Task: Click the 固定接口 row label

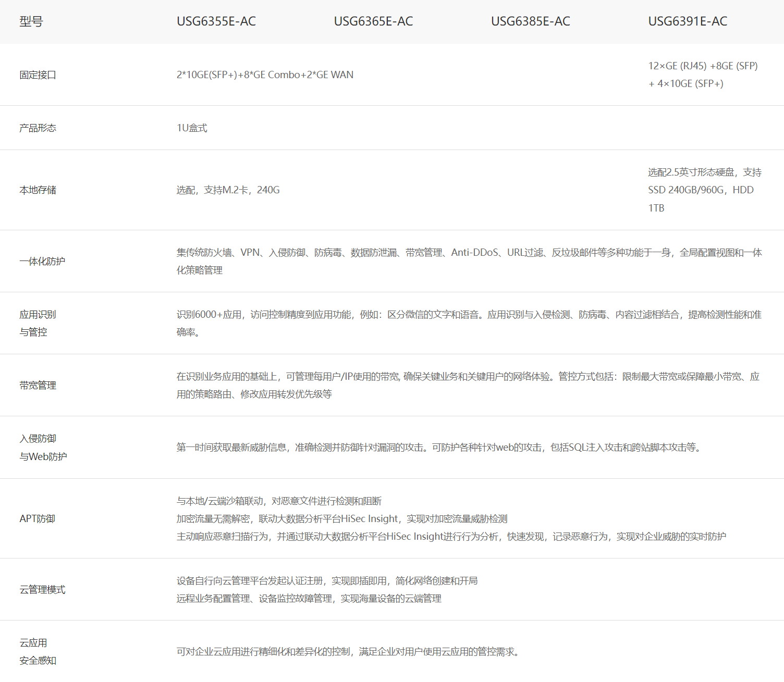Action: tap(38, 75)
